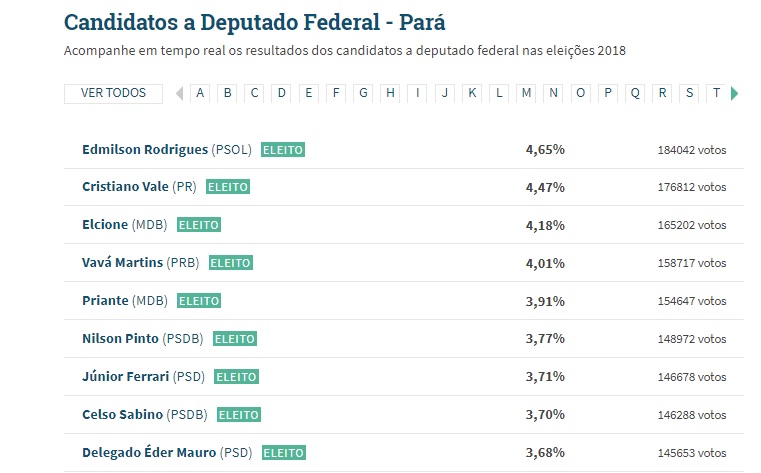This screenshot has width=761, height=473.
Task: Open Nilson Pinto candidate link
Action: [x=120, y=339]
